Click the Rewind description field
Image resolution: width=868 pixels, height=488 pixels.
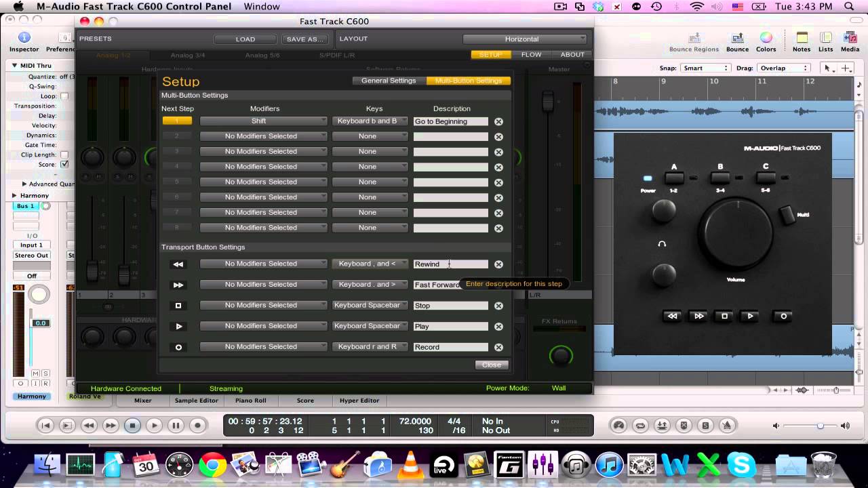[x=451, y=264]
